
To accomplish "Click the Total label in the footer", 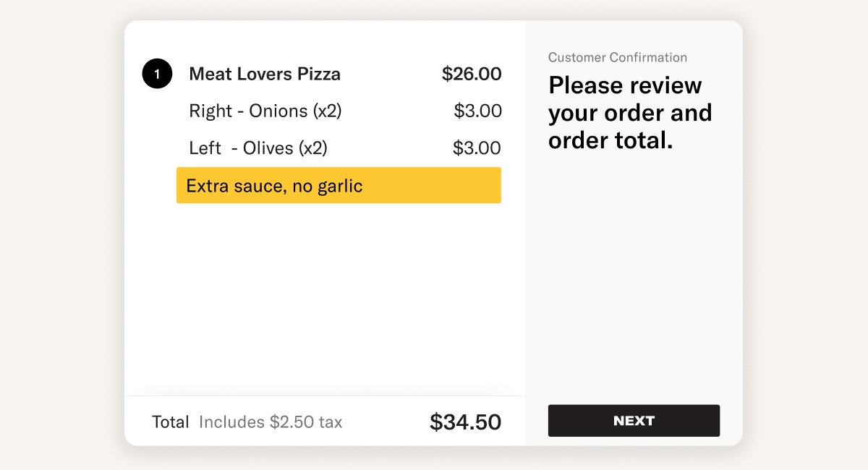I will [170, 422].
